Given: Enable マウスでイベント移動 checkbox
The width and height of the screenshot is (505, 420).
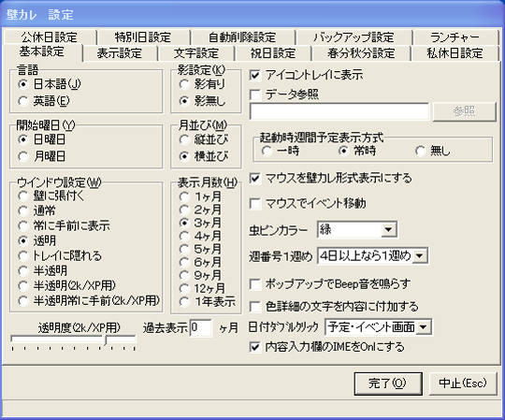Looking at the screenshot, I should (x=308, y=204).
